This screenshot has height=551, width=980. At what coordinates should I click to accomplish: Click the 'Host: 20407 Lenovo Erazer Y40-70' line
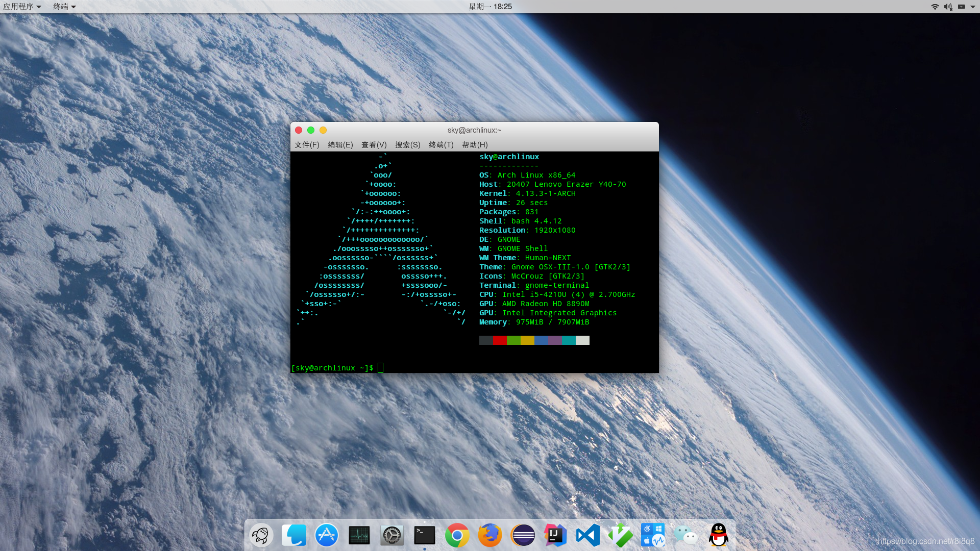tap(552, 184)
